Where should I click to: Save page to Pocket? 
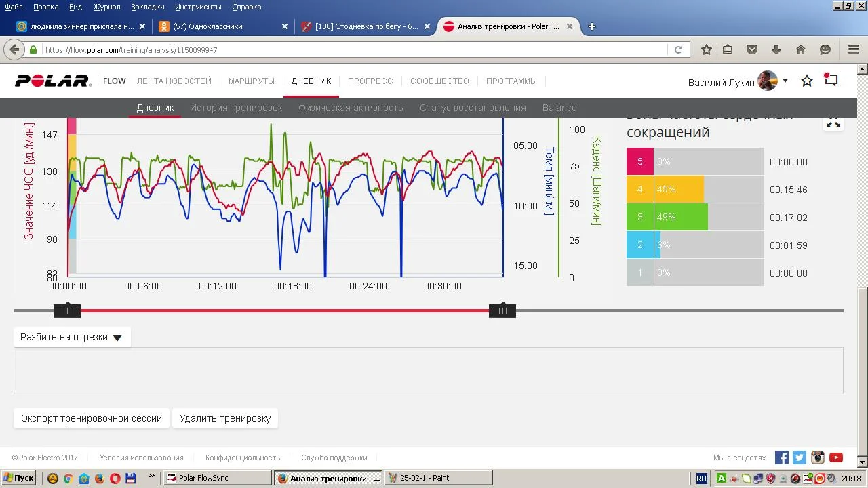[x=752, y=49]
